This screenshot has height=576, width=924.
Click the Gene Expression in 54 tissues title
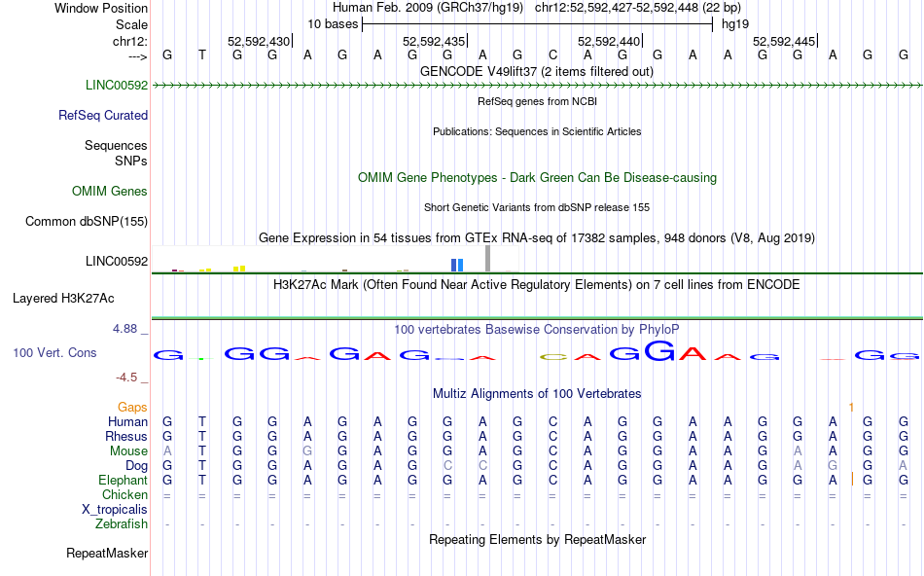click(537, 237)
